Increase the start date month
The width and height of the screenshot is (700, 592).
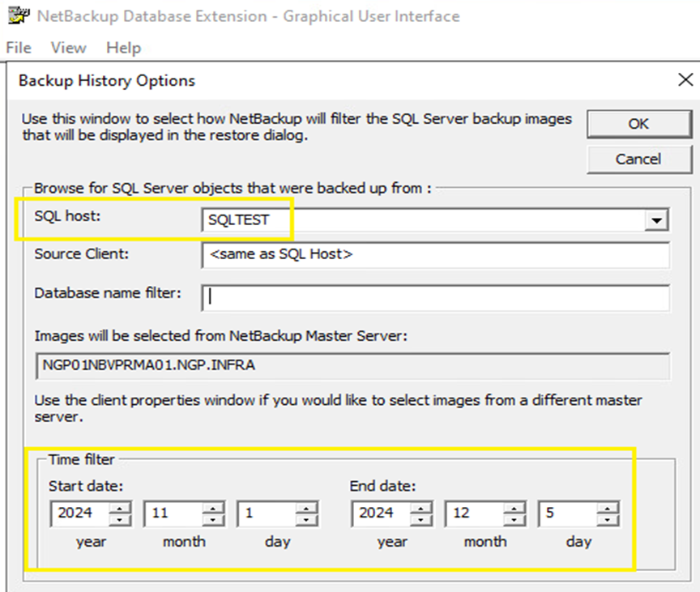pos(213,508)
